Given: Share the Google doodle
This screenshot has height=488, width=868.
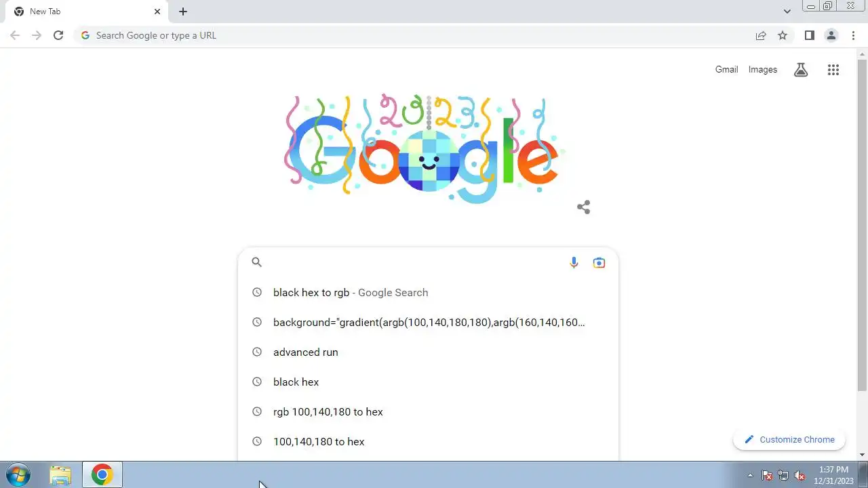Looking at the screenshot, I should 583,207.
